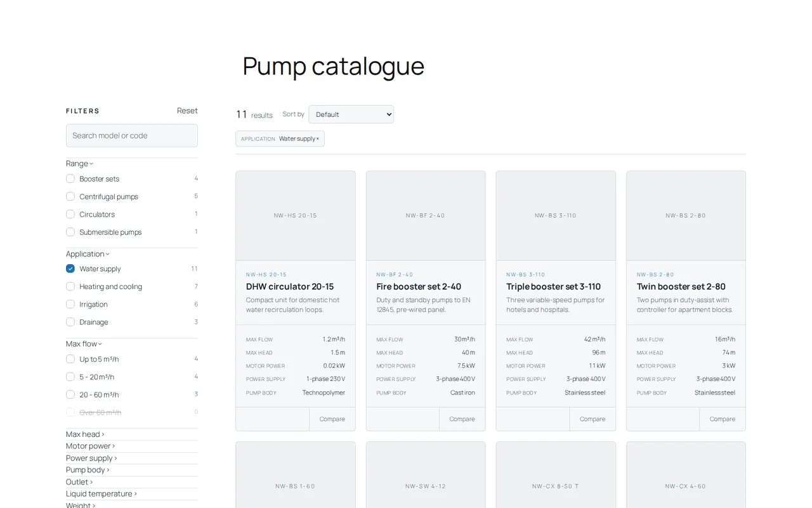Remove the Water supply filter chip
The image size is (812, 508).
pos(318,139)
